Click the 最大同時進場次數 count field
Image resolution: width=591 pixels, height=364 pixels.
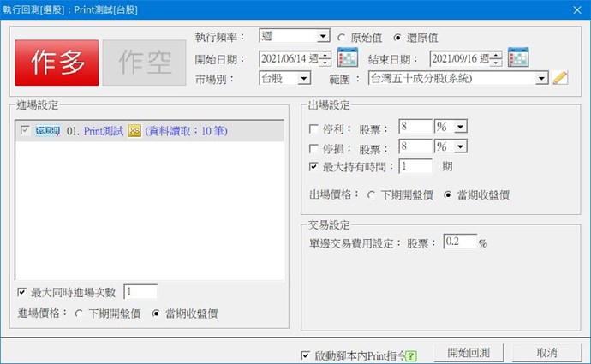(140, 292)
